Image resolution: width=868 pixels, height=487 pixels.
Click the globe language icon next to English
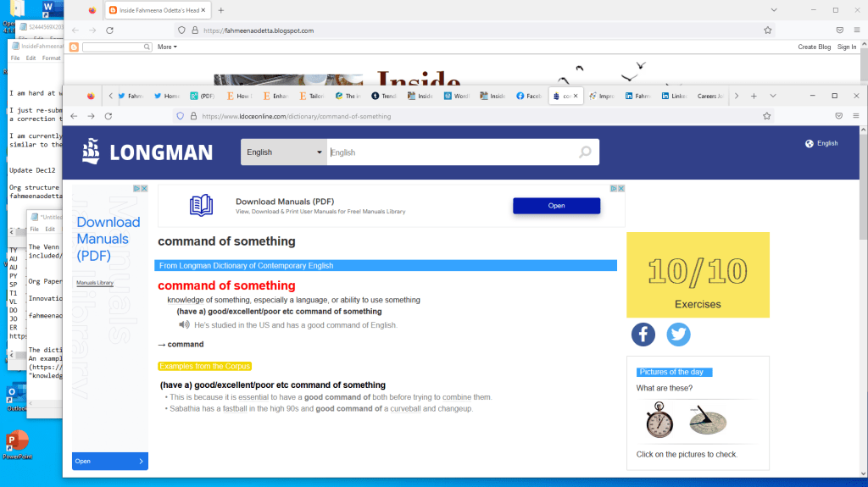click(810, 143)
